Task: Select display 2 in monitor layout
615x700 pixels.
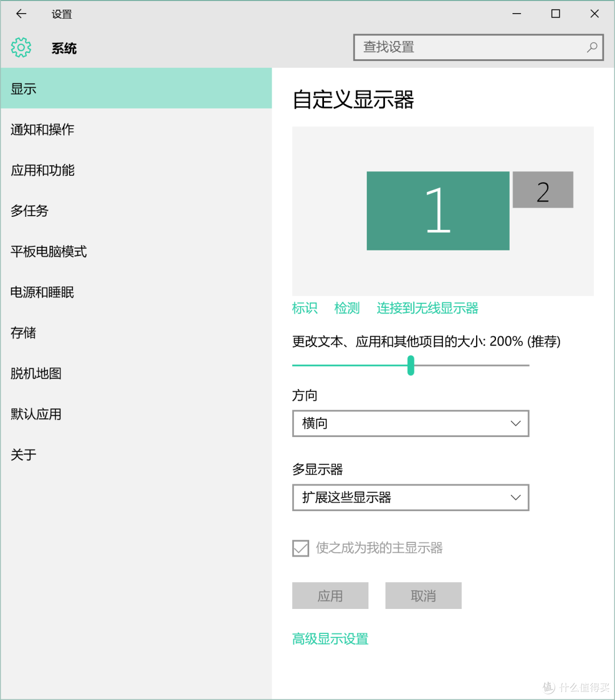Action: 543,190
